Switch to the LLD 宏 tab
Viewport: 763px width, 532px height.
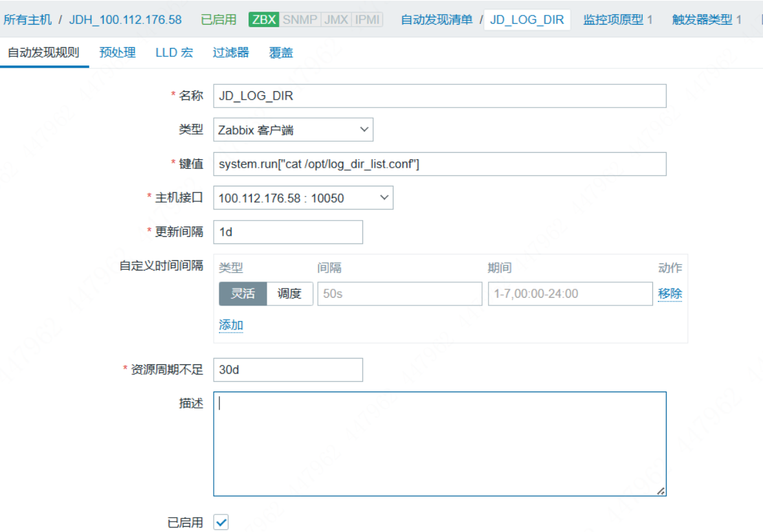tap(174, 52)
